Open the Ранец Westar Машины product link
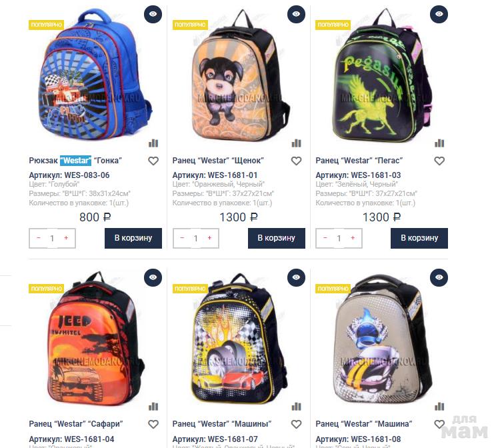Image resolution: width=498 pixels, height=448 pixels. (222, 424)
